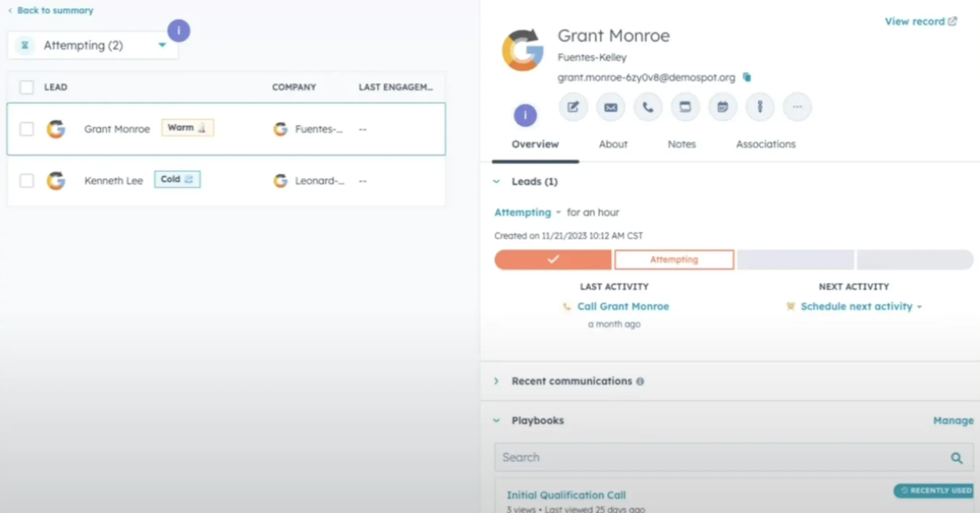
Task: Open the Associations tab
Action: [x=766, y=144]
